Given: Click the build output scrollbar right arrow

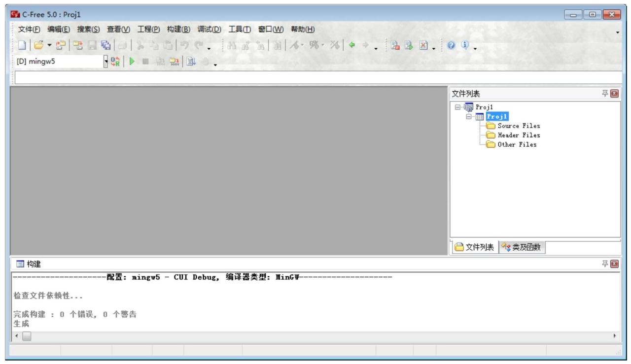Looking at the screenshot, I should pos(615,336).
